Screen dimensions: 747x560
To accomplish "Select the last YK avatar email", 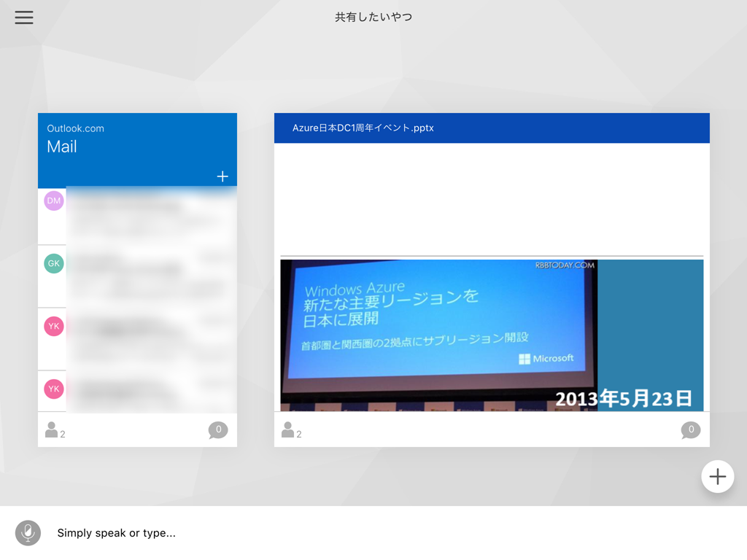I will tap(54, 389).
